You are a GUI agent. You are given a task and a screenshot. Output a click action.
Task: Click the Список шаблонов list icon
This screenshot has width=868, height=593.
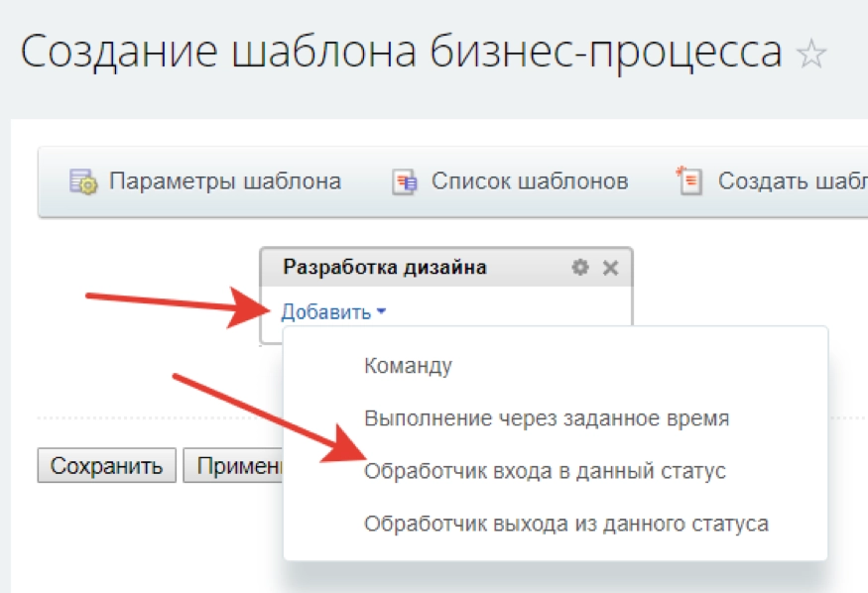405,182
